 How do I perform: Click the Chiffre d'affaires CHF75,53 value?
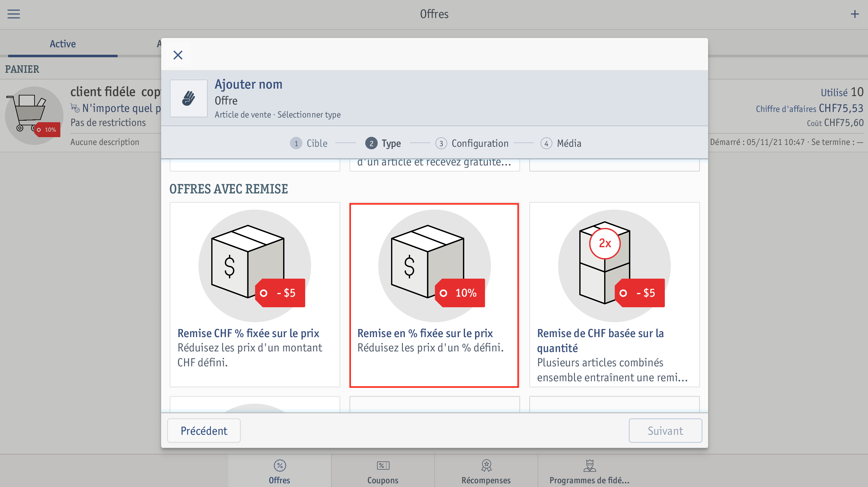810,109
